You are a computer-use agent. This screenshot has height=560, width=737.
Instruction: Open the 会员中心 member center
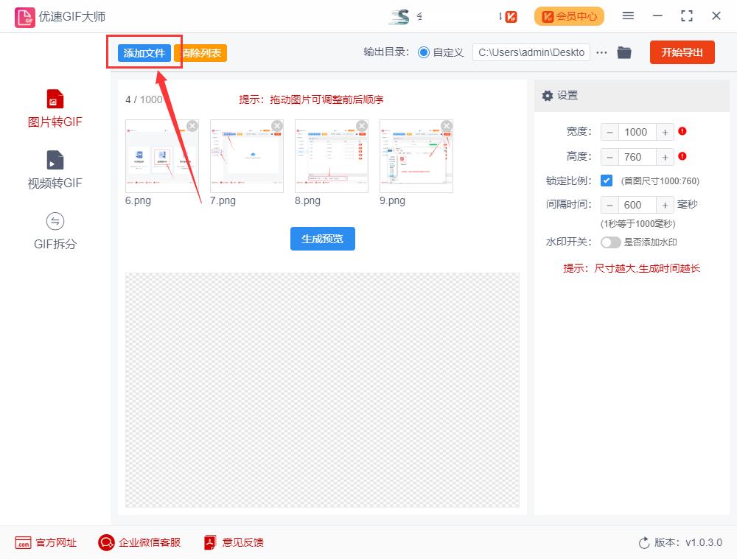pos(568,15)
